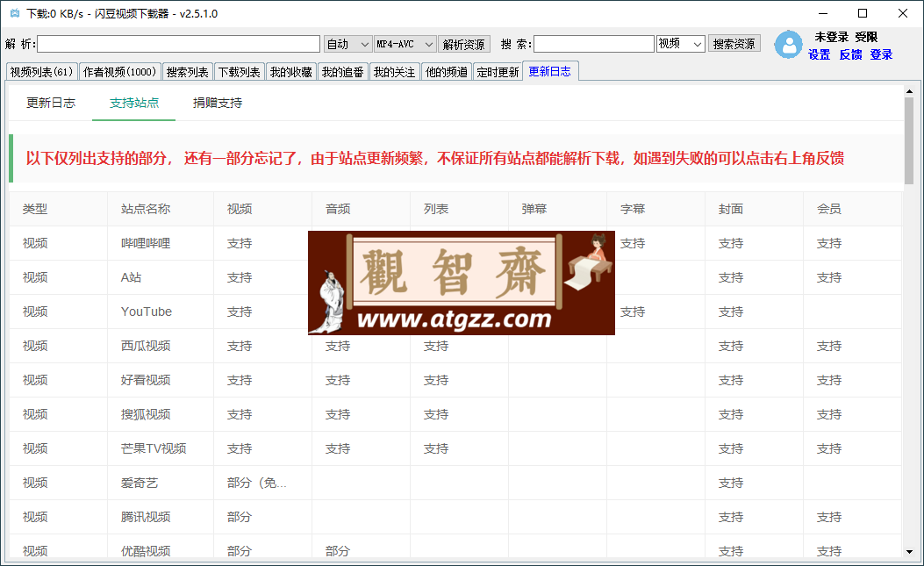Focus the 解析 URL input field

[178, 44]
